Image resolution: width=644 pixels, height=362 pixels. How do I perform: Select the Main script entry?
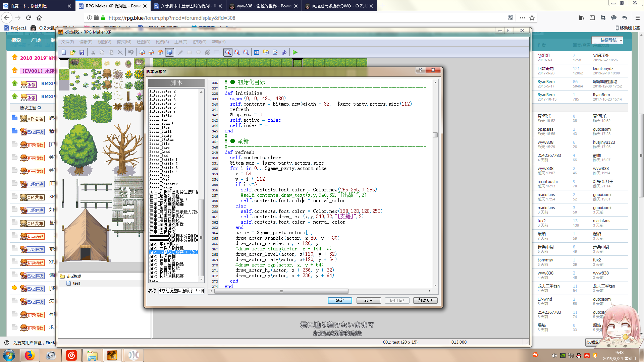pos(153,280)
